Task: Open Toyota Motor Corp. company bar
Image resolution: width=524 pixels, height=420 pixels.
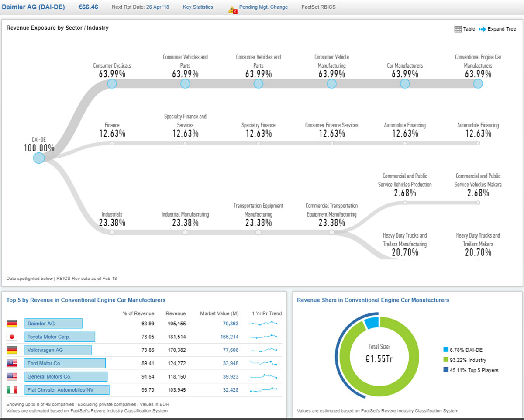Action: pyautogui.click(x=60, y=337)
